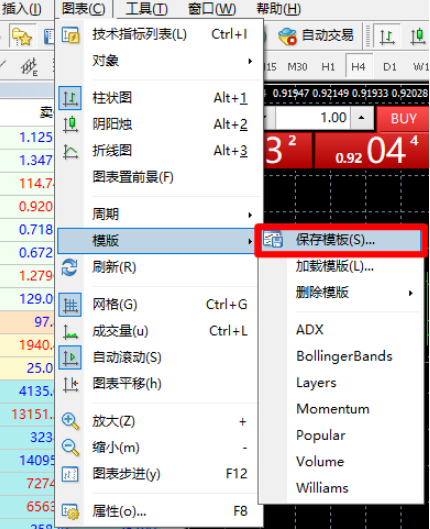This screenshot has height=529, width=430.
Task: Select 折线图 menu entry
Action: tap(159, 151)
